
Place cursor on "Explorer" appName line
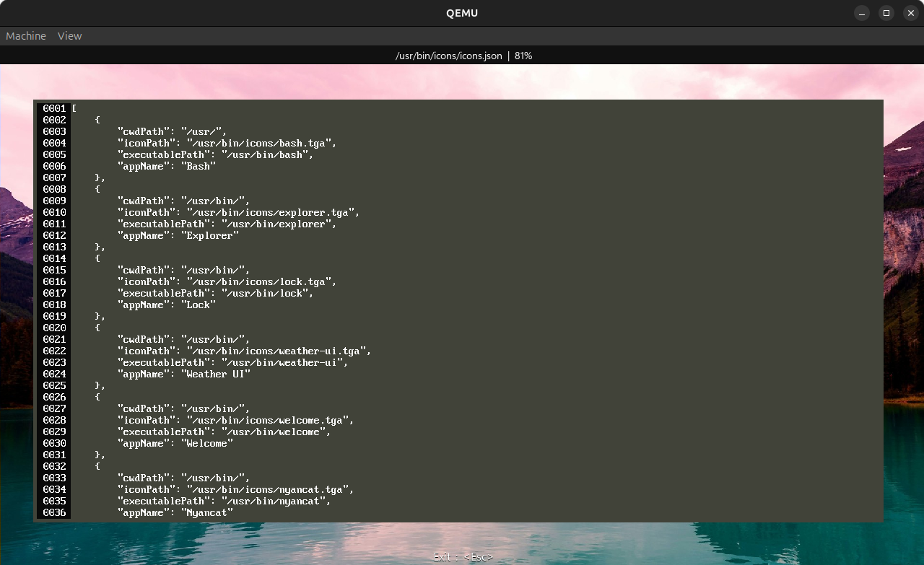(x=178, y=235)
